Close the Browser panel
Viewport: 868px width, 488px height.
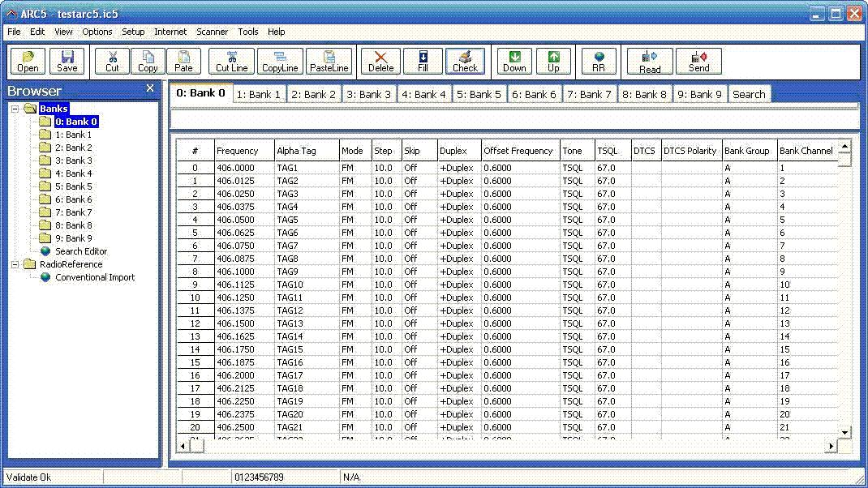pos(150,88)
